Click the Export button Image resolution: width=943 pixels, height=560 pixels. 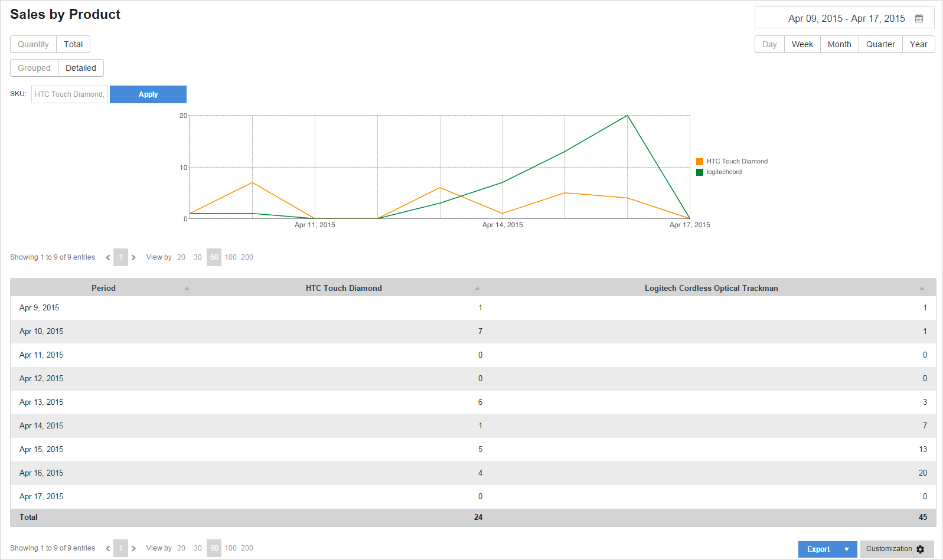(818, 549)
